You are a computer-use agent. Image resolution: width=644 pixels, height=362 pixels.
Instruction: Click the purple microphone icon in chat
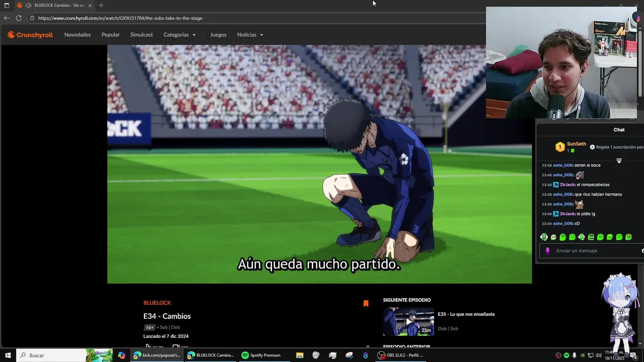pos(548,251)
